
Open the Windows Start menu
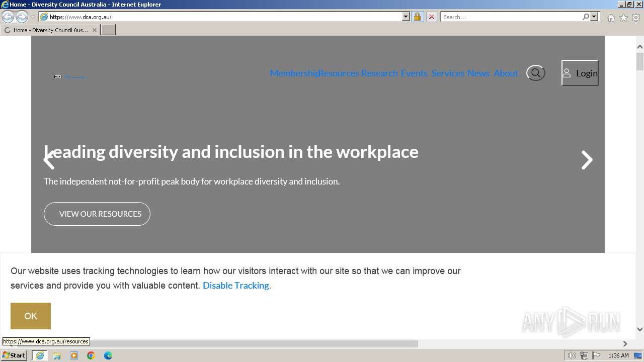(x=14, y=355)
